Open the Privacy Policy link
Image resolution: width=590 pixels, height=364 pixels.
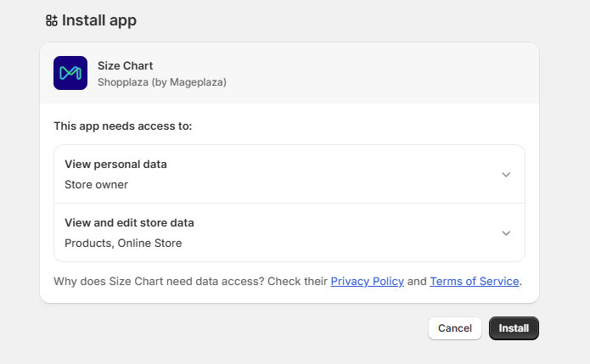pyautogui.click(x=368, y=282)
